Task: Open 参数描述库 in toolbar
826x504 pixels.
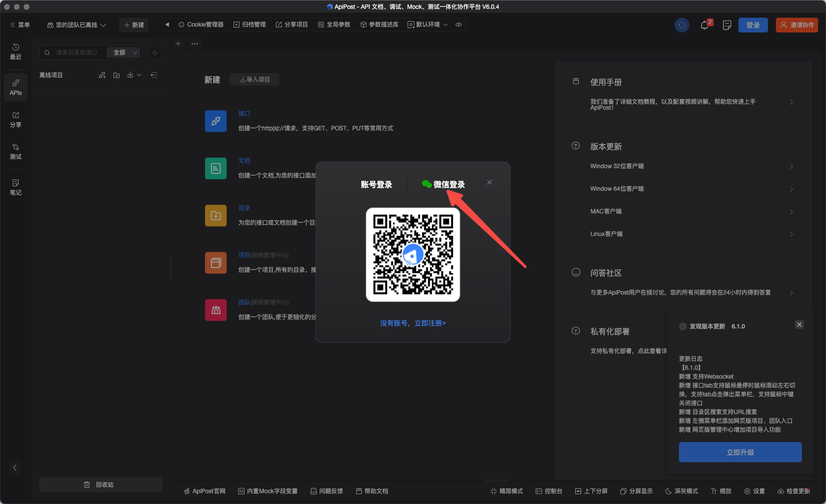Action: pyautogui.click(x=379, y=25)
